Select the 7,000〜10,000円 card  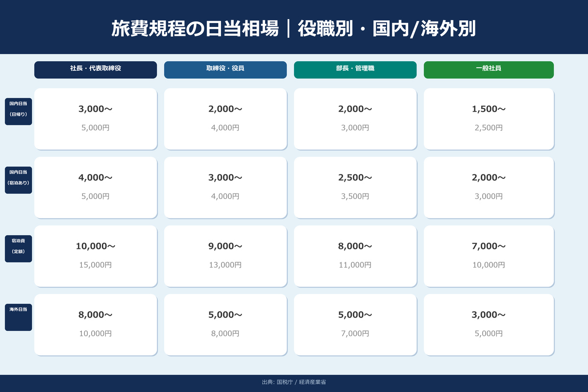489,256
